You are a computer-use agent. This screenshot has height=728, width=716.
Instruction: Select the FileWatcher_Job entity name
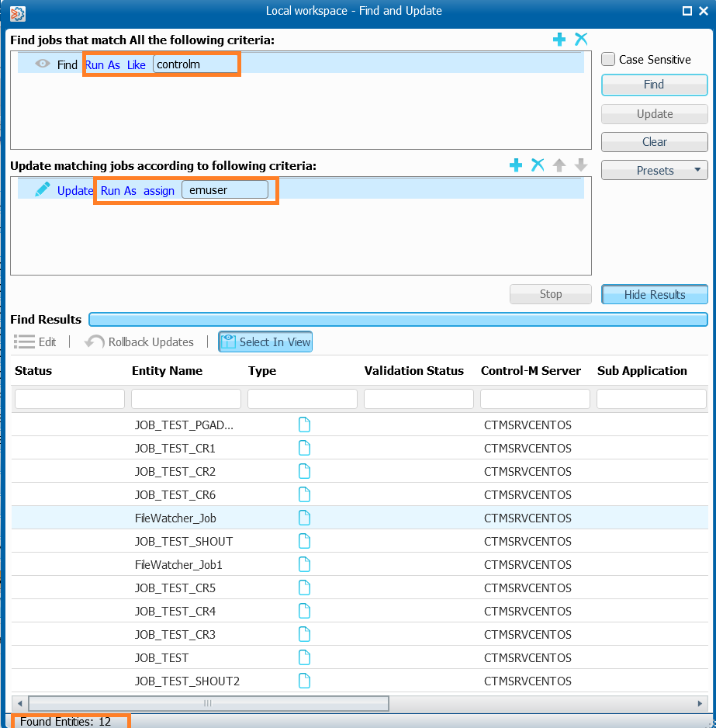click(175, 518)
